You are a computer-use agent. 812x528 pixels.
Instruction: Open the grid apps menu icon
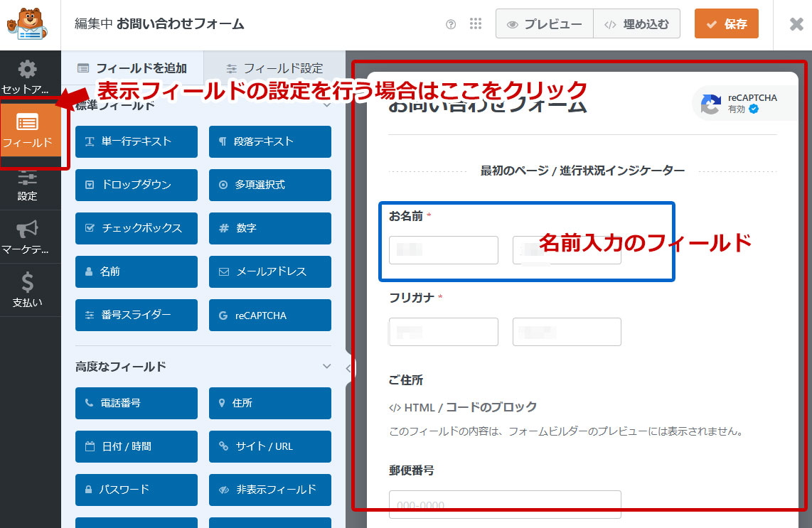coord(476,24)
